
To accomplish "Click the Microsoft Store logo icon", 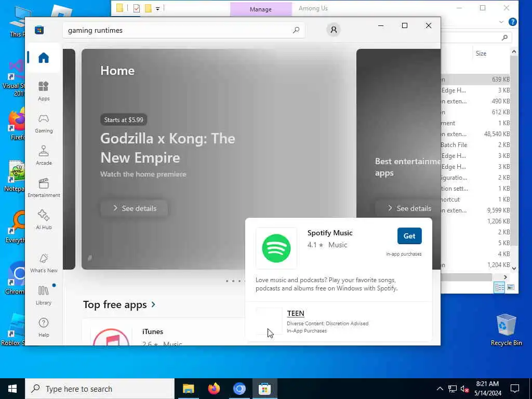I will (39, 30).
